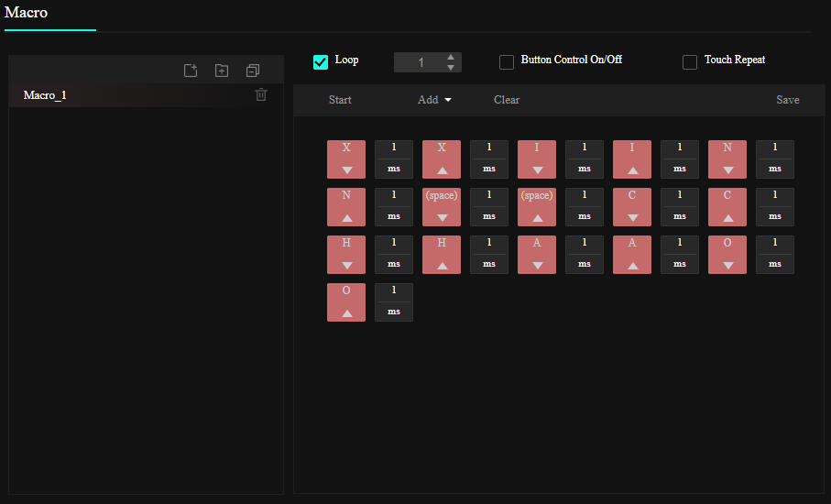This screenshot has height=504, width=831.
Task: Enable the Touch Repeat checkbox
Action: [690, 61]
